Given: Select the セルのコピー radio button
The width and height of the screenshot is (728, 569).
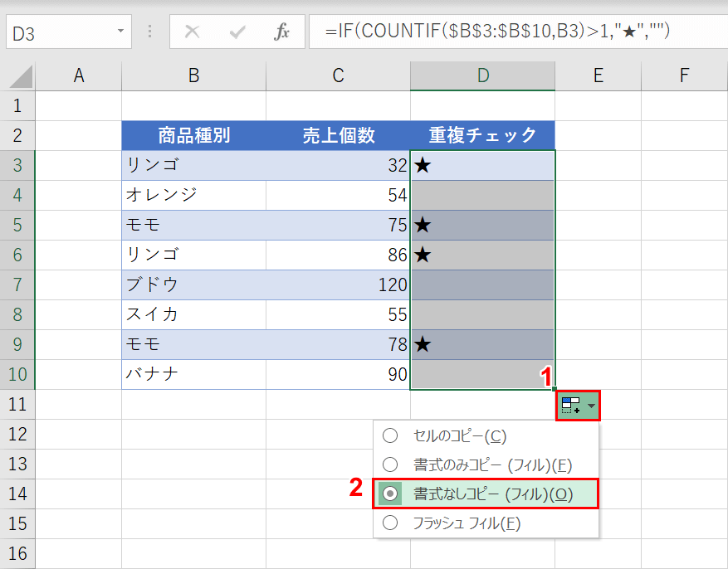Looking at the screenshot, I should click(x=390, y=435).
